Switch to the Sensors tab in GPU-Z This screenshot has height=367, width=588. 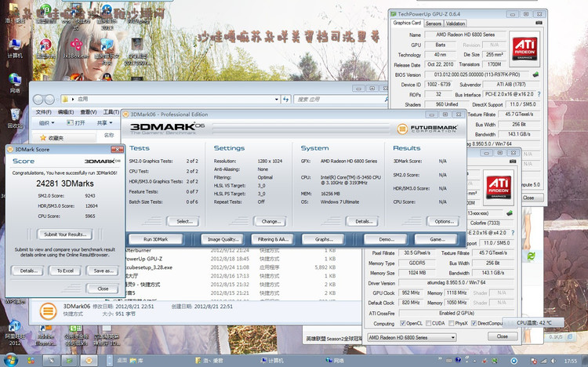point(434,24)
